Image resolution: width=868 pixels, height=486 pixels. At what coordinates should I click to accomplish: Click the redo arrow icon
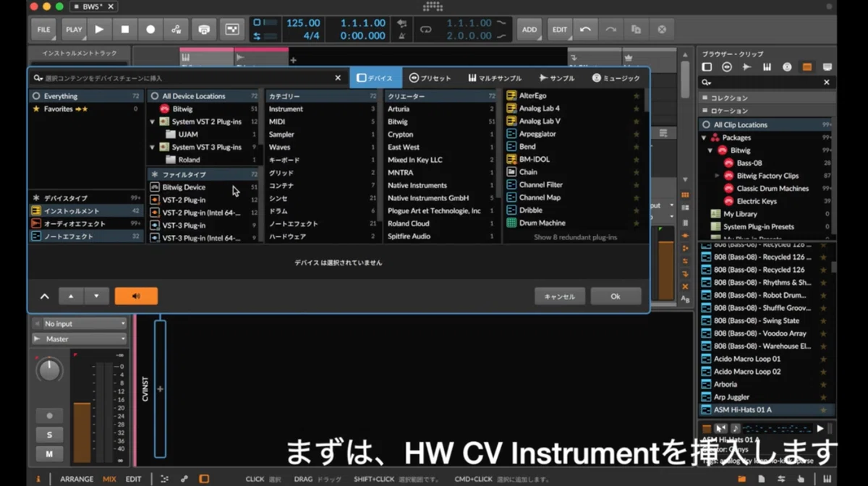point(610,30)
